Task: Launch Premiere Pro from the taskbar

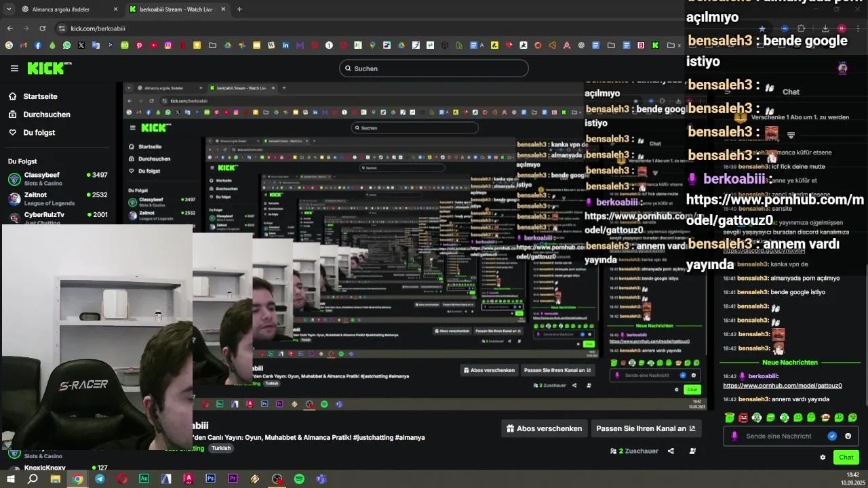Action: pyautogui.click(x=233, y=479)
